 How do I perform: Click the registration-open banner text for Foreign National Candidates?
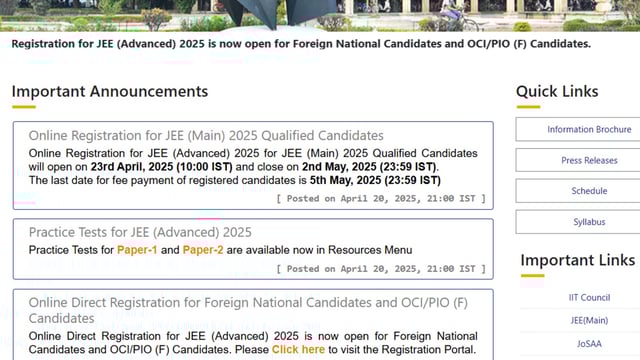(301, 44)
